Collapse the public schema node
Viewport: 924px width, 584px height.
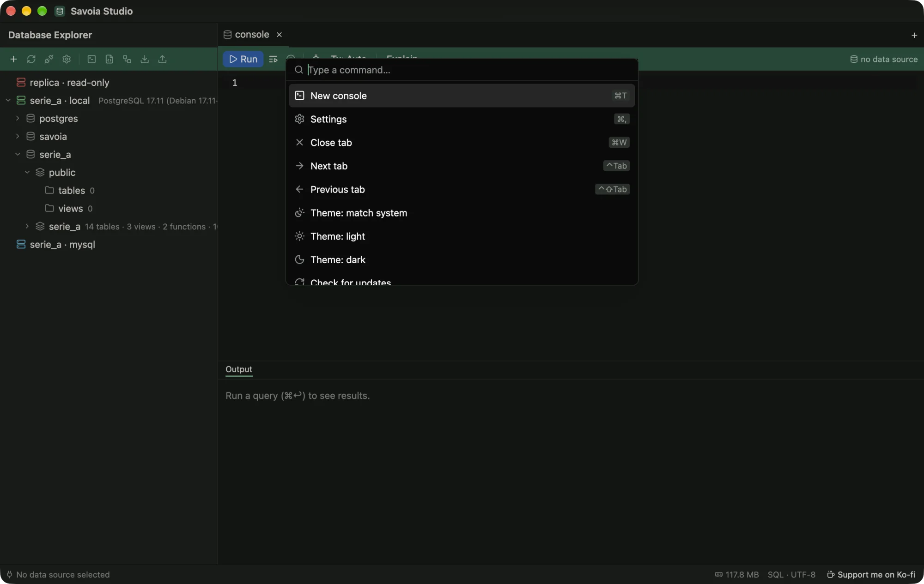tap(27, 172)
